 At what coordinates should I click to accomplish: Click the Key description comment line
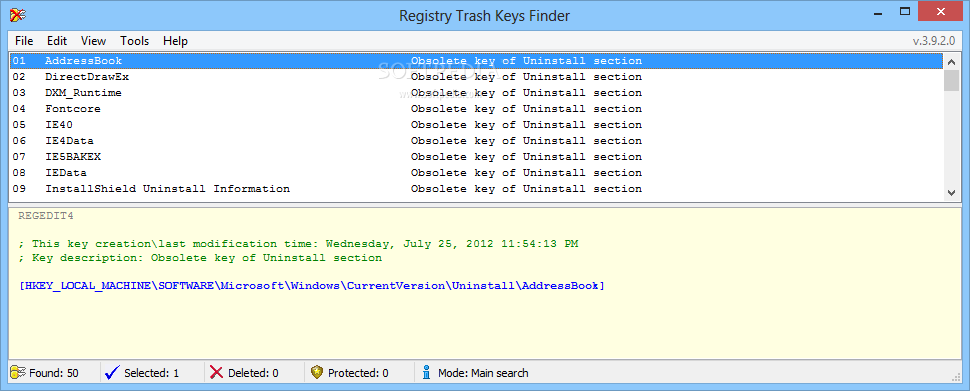click(x=200, y=258)
